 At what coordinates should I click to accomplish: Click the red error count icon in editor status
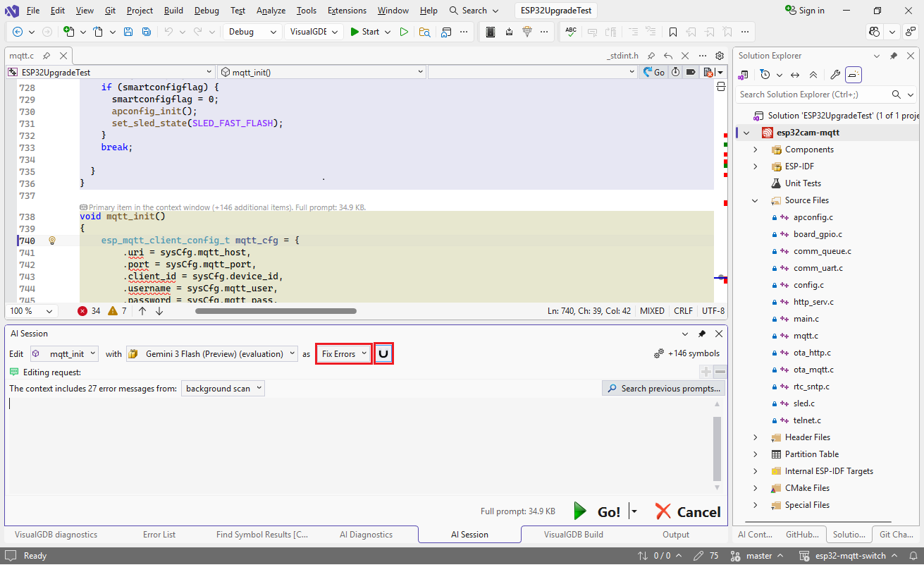pyautogui.click(x=82, y=311)
